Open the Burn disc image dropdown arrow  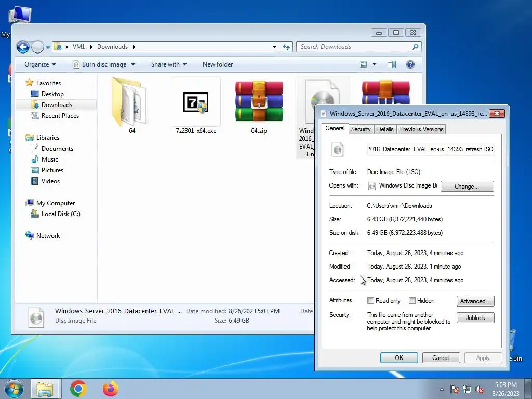(x=133, y=64)
